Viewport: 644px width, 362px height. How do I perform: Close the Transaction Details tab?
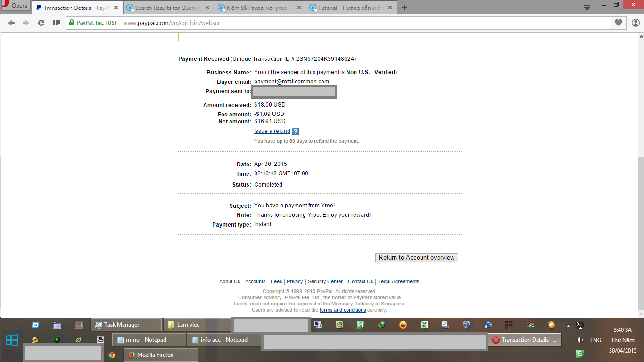(116, 8)
